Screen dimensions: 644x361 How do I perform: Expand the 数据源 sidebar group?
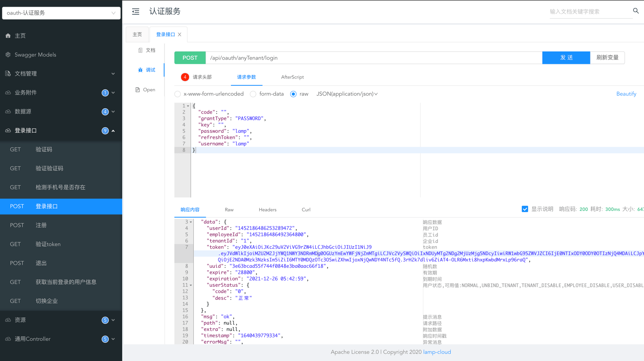pos(61,111)
